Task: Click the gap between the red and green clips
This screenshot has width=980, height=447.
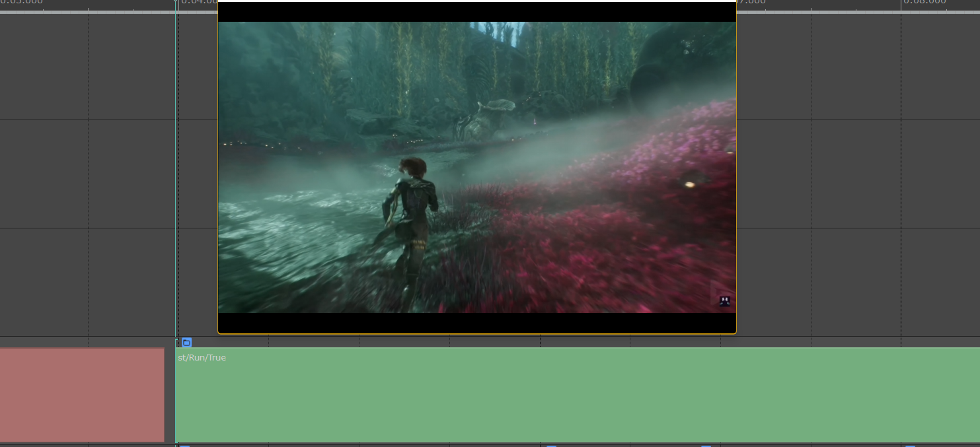Action: (x=170, y=395)
